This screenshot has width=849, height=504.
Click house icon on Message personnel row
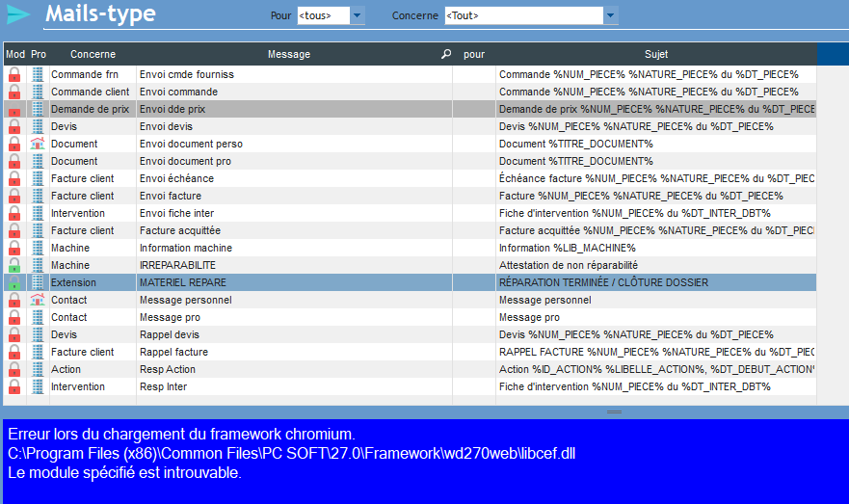[38, 301]
